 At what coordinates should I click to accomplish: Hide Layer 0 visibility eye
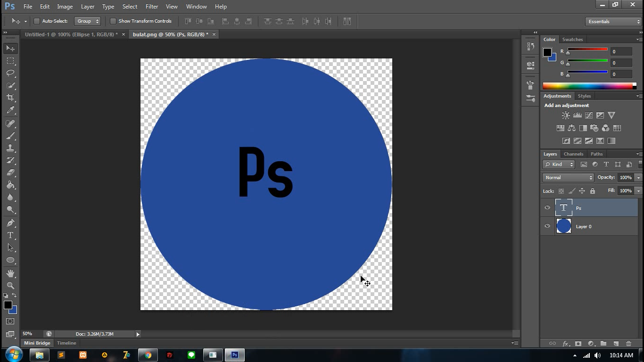click(x=547, y=226)
